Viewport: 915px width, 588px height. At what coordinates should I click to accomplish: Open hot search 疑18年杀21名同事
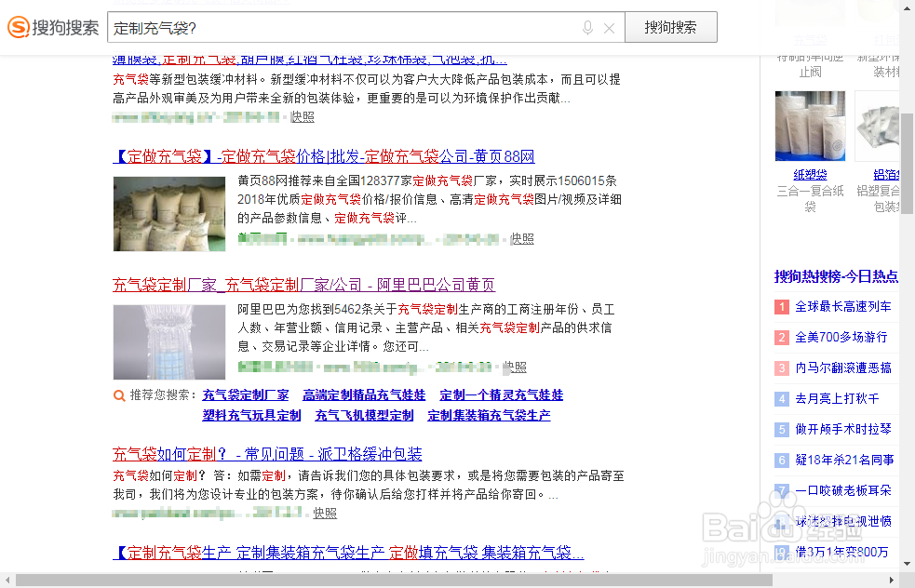(x=844, y=461)
